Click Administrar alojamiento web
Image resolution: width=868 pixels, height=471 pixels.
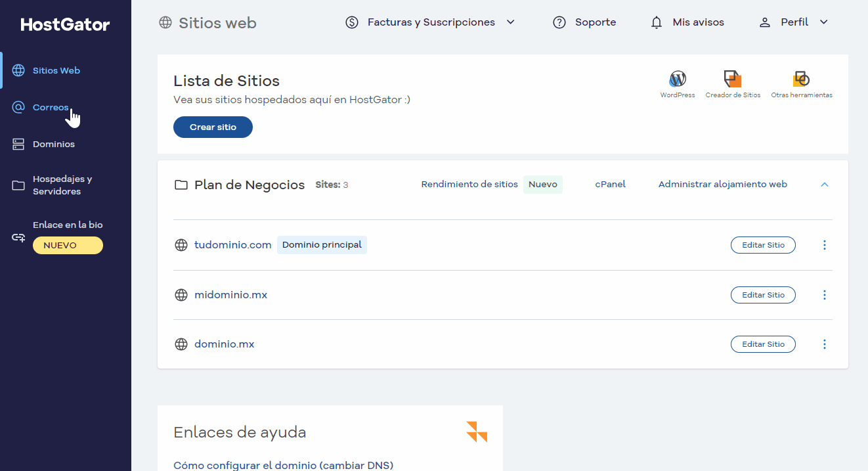pos(723,184)
